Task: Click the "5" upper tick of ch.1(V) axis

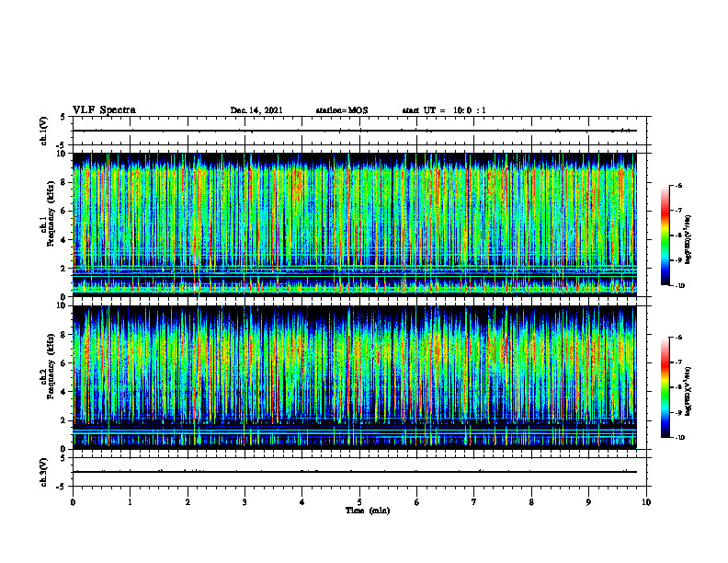Action: click(x=63, y=117)
